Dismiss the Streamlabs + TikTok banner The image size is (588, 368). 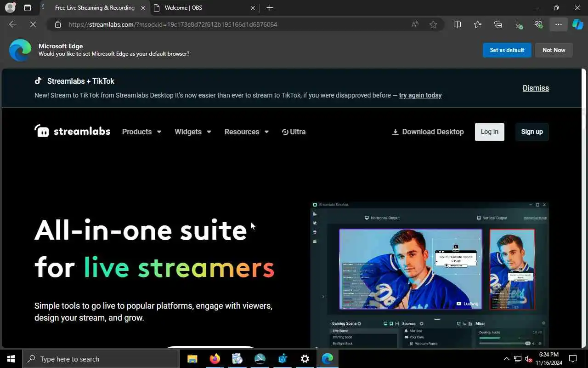point(536,88)
